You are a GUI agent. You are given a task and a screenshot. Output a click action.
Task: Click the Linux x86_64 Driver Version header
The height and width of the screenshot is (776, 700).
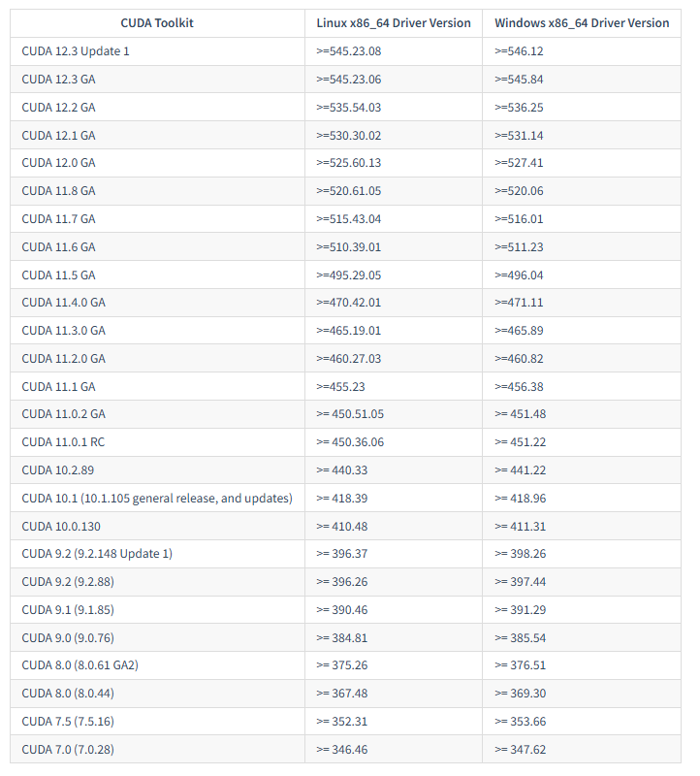(x=394, y=23)
